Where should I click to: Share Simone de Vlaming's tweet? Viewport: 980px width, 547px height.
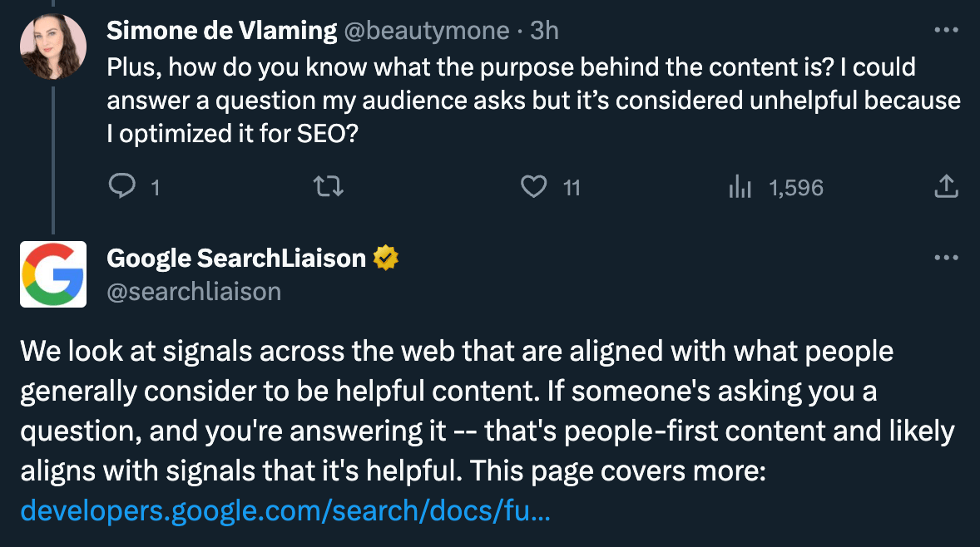pos(946,187)
